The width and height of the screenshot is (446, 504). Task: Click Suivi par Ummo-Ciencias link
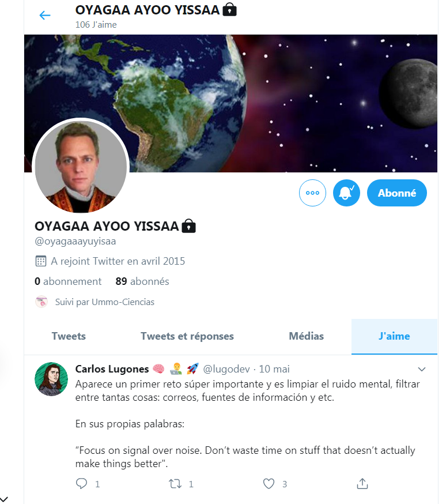105,302
